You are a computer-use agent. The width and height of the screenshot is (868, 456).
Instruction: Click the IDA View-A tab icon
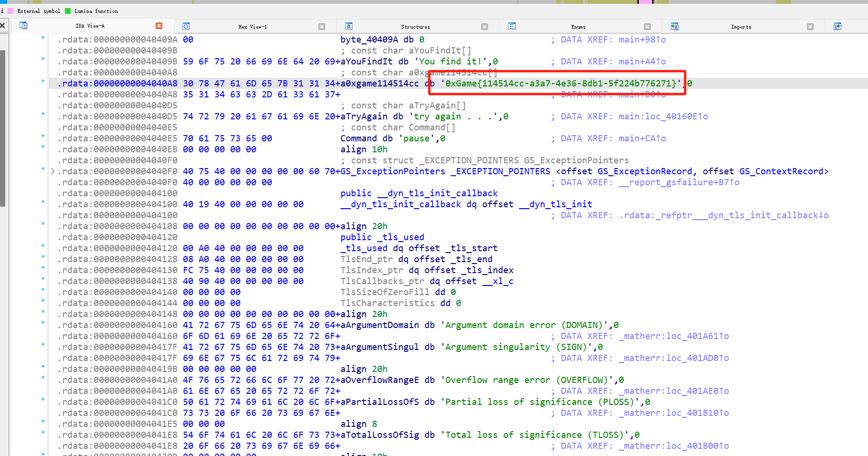point(23,26)
